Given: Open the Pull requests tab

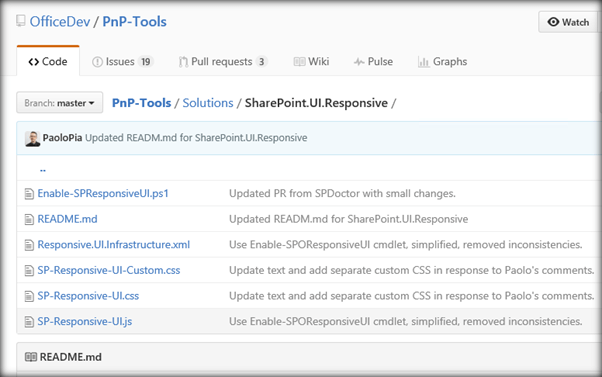Looking at the screenshot, I should (223, 61).
